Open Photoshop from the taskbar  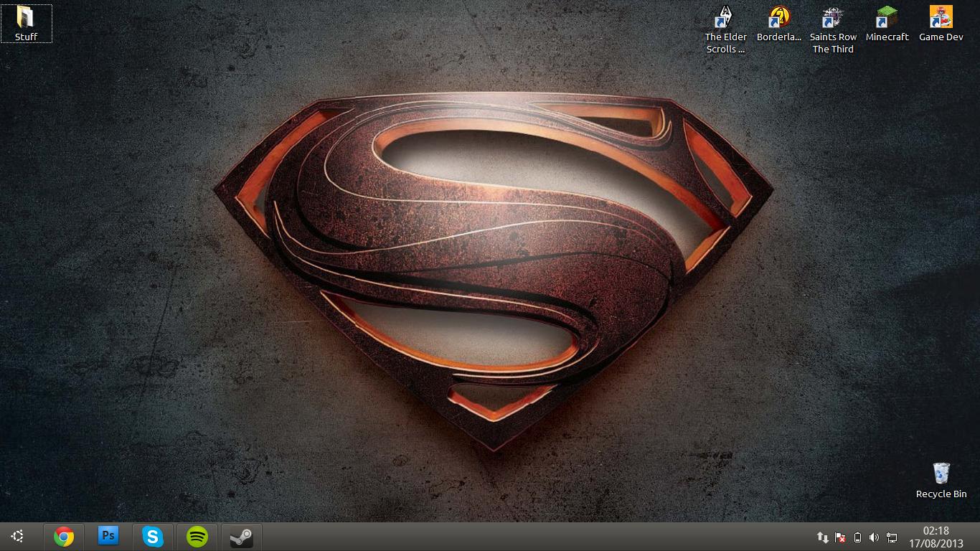coord(108,536)
